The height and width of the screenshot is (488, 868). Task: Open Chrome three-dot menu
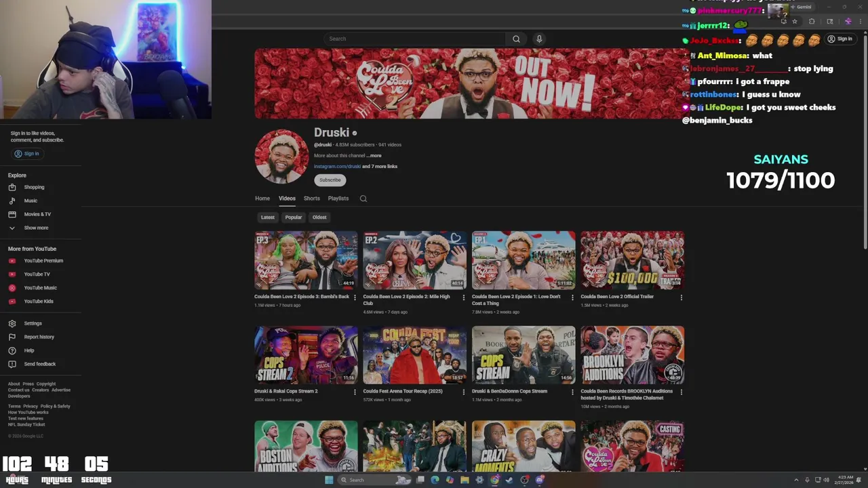[x=860, y=21]
